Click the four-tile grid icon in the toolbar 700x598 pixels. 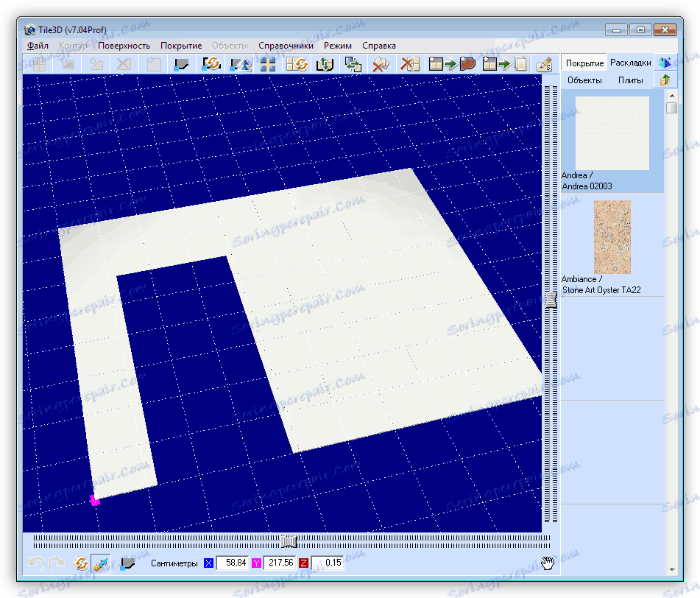click(x=268, y=64)
